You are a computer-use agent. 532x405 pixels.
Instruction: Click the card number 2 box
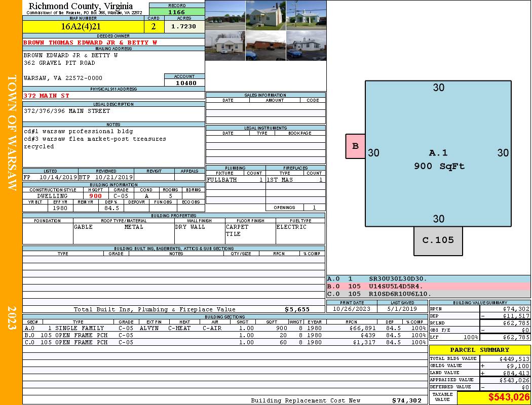pos(154,26)
